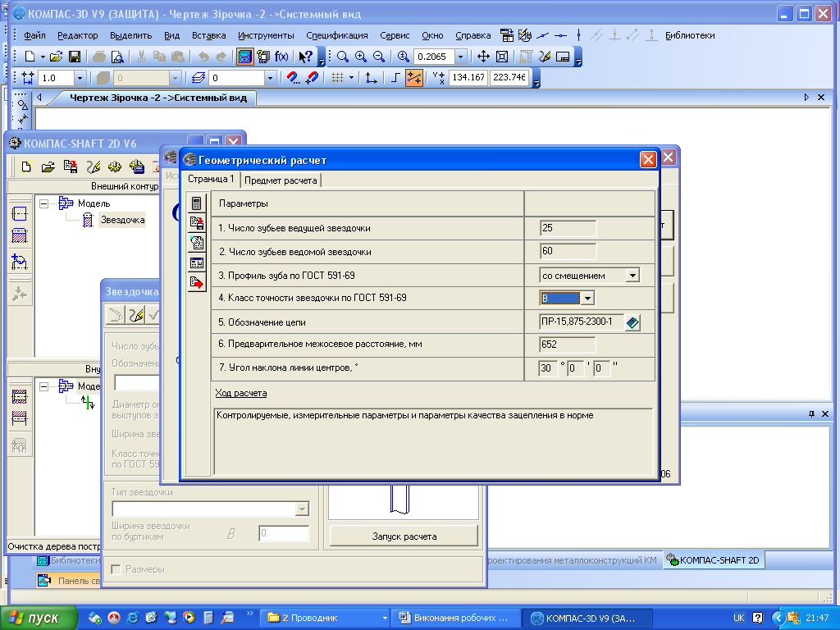
Task: Select Звездочка item in the model tree
Action: 123,220
